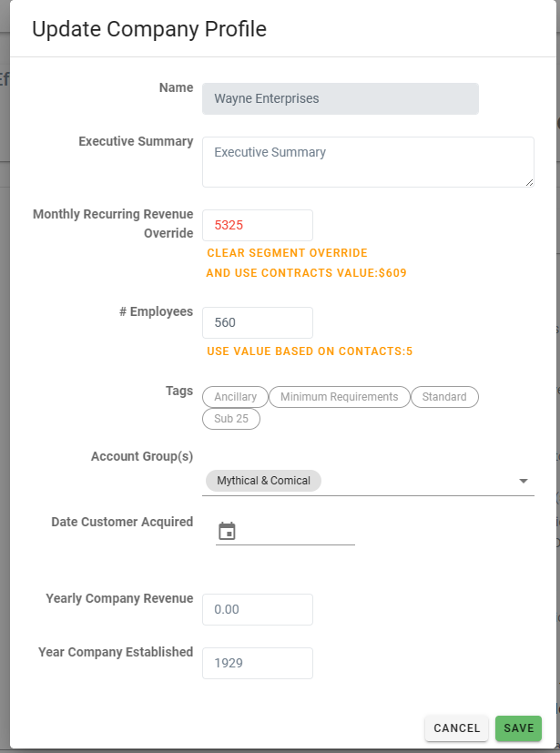Click Use Value Based On Contacts:5

(x=310, y=351)
